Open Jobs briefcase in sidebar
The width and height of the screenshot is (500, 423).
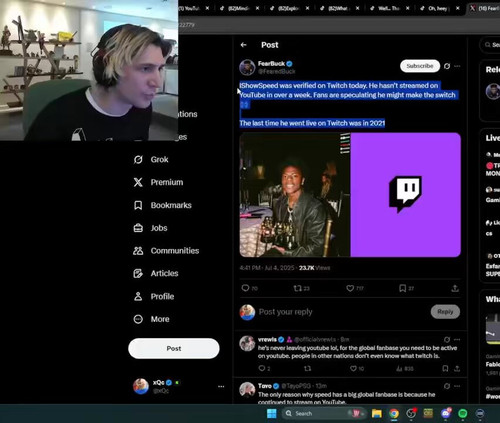click(x=138, y=228)
